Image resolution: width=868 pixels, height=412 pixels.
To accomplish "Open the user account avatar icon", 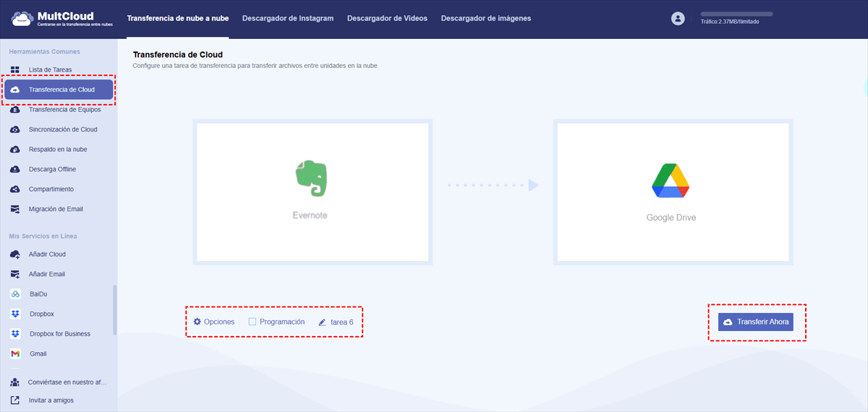I will pos(678,19).
